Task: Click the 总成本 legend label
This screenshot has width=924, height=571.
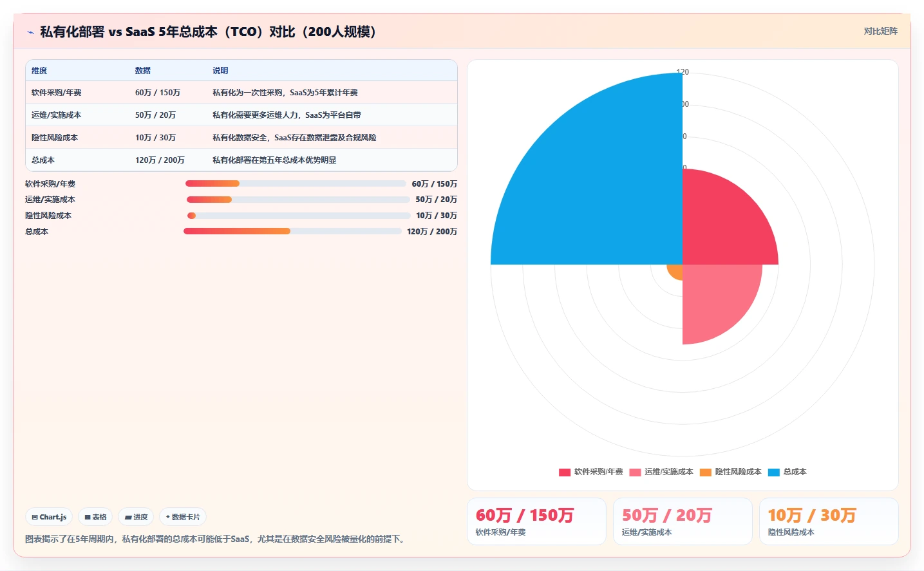Action: pyautogui.click(x=795, y=473)
